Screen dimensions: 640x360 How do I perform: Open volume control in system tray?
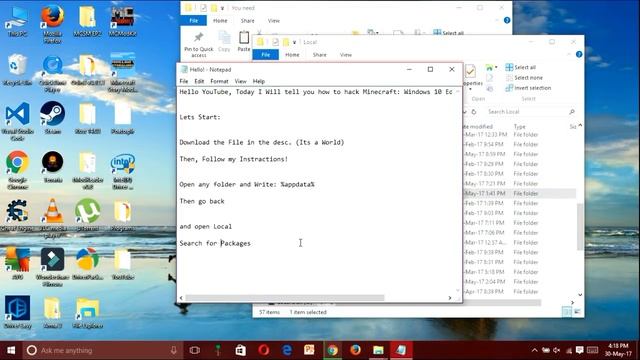[x=557, y=350]
